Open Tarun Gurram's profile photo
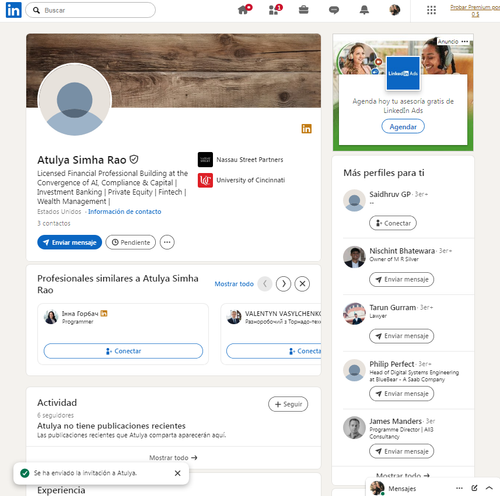Image resolution: width=500 pixels, height=496 pixels. pos(354,314)
